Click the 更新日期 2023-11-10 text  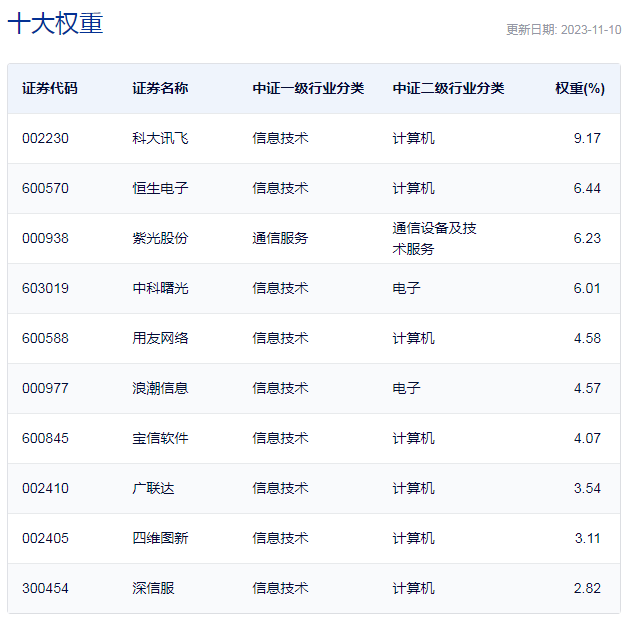(563, 30)
